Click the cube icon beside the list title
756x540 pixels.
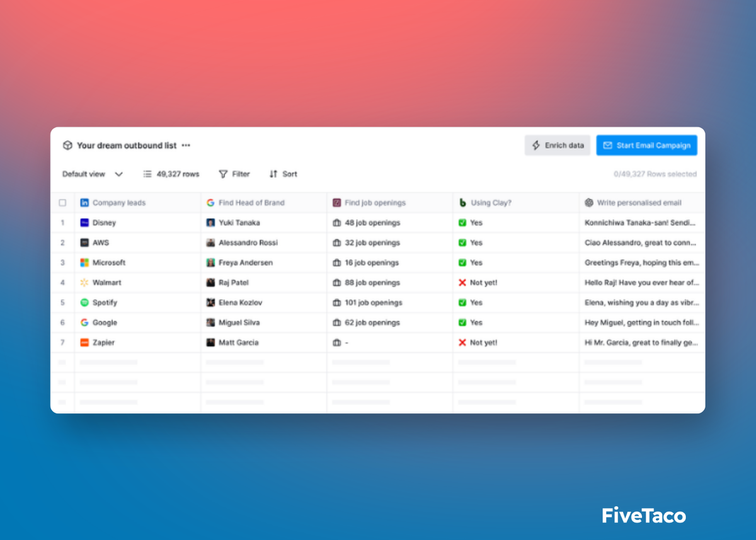pyautogui.click(x=67, y=146)
